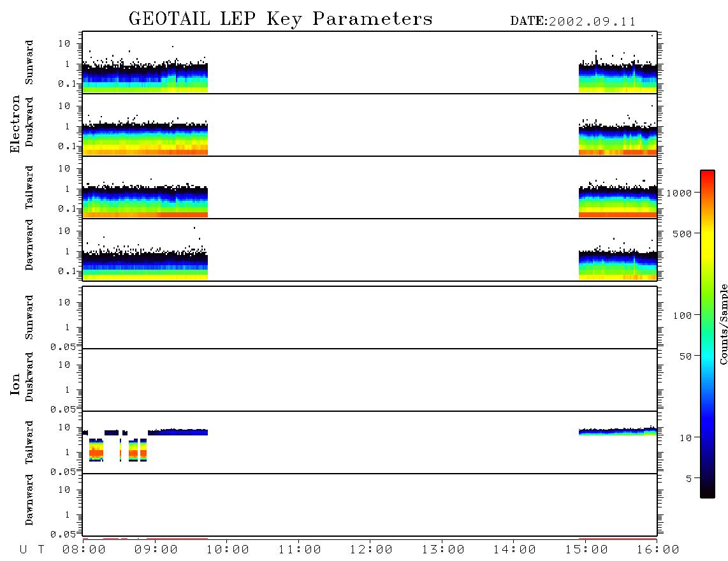Select the Ion "Duskward" panel label

click(x=29, y=377)
